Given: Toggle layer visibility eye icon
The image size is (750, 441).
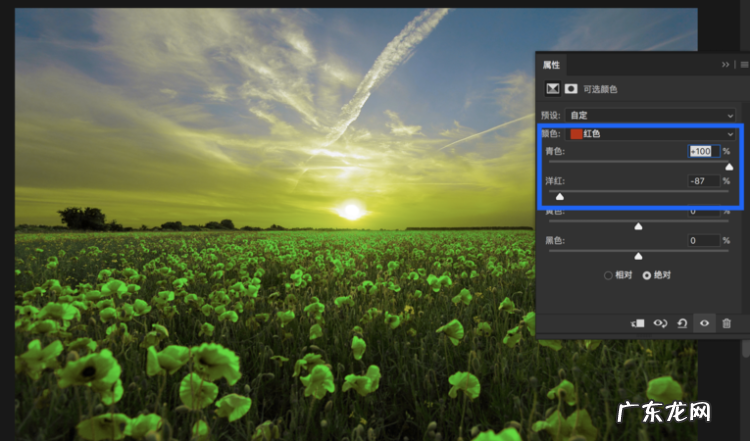Looking at the screenshot, I should pyautogui.click(x=705, y=323).
